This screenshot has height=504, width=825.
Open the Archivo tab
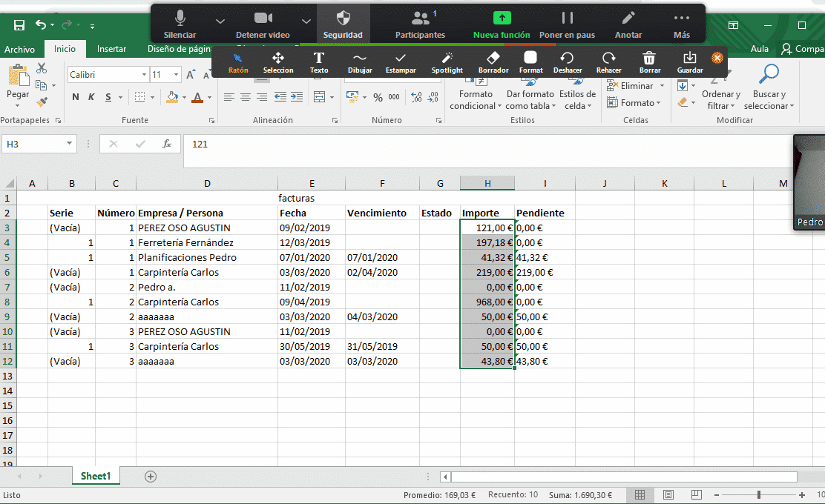[x=19, y=49]
